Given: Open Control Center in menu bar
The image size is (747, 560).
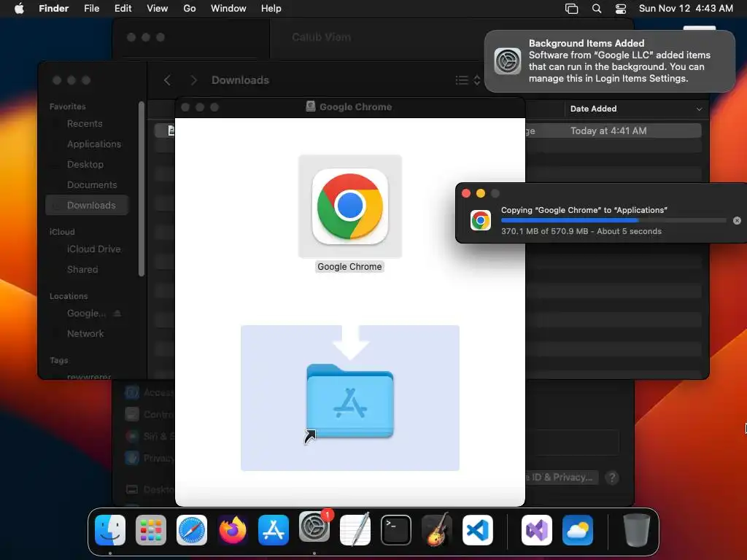Looking at the screenshot, I should click(621, 9).
